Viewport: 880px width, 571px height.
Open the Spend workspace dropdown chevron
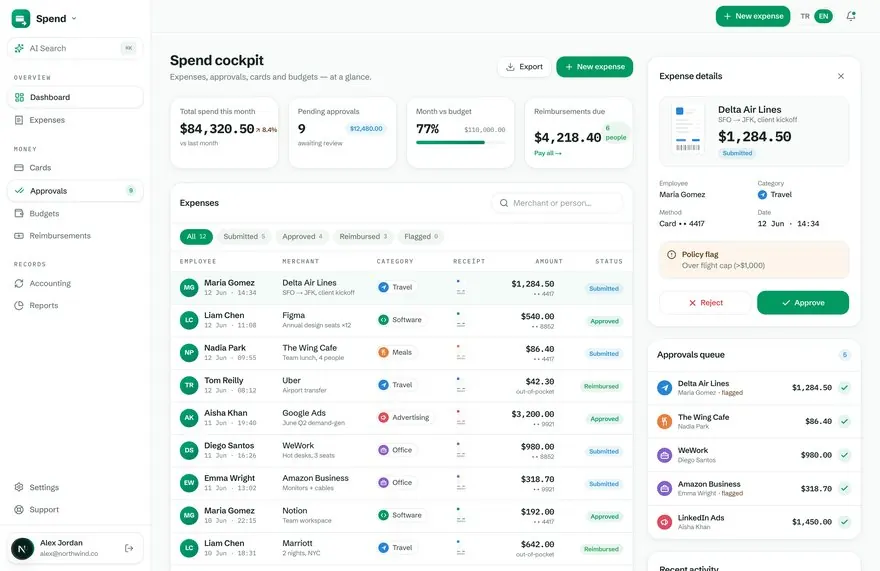[x=74, y=19]
